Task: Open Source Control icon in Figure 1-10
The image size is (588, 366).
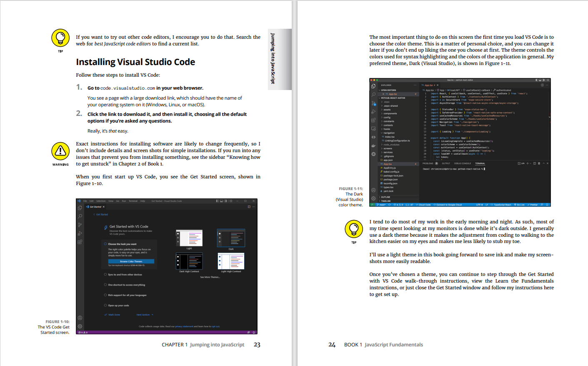Action: [80, 225]
